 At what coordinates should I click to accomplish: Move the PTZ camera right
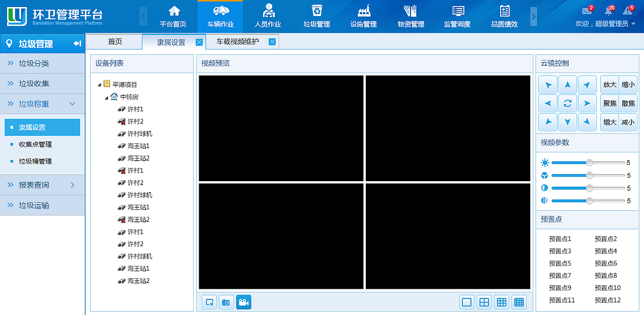click(587, 103)
